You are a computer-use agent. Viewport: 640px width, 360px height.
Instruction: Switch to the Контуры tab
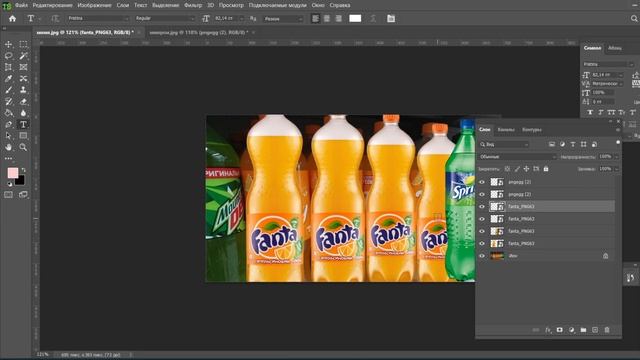tap(532, 129)
